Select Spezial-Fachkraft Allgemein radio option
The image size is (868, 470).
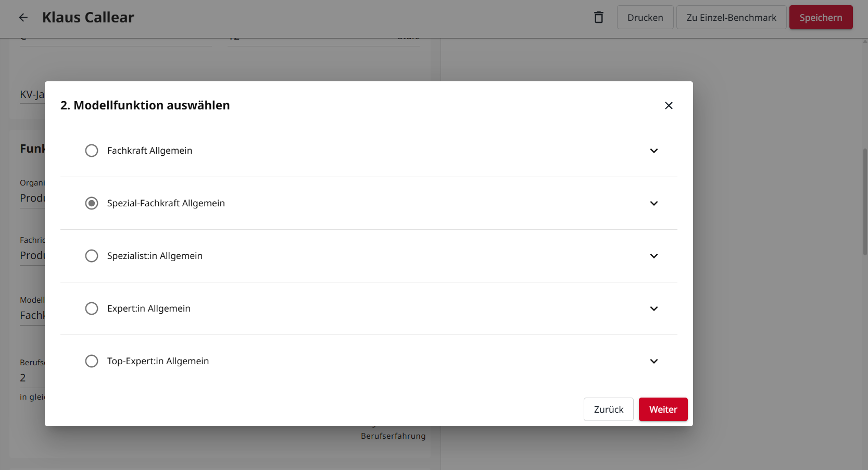click(92, 203)
